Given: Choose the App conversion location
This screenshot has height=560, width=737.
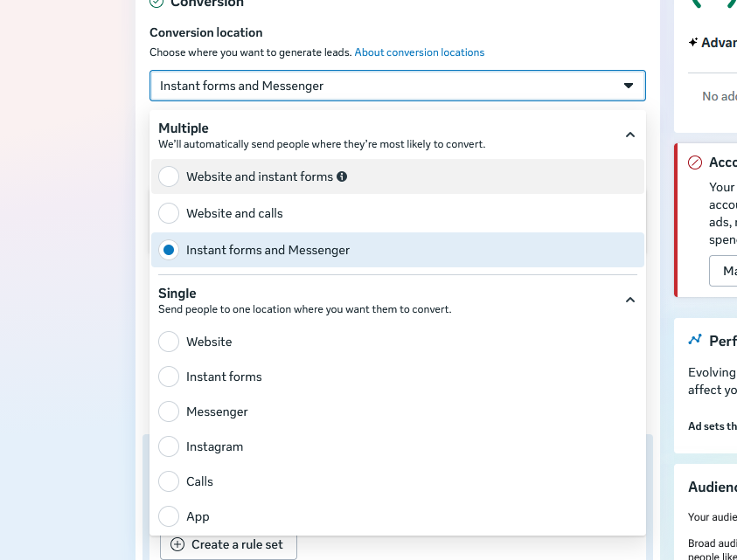Looking at the screenshot, I should click(x=169, y=516).
